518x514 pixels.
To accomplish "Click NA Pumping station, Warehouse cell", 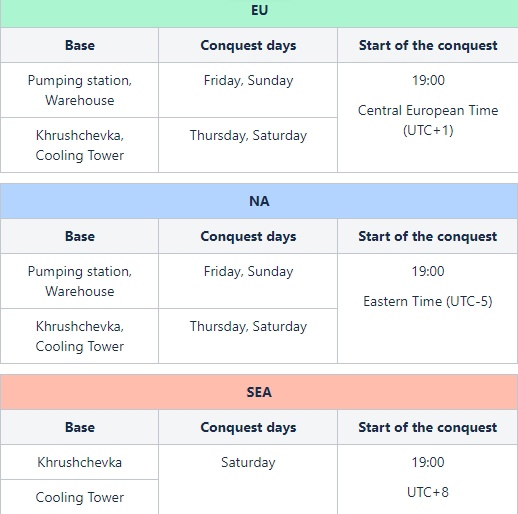I will pos(80,281).
